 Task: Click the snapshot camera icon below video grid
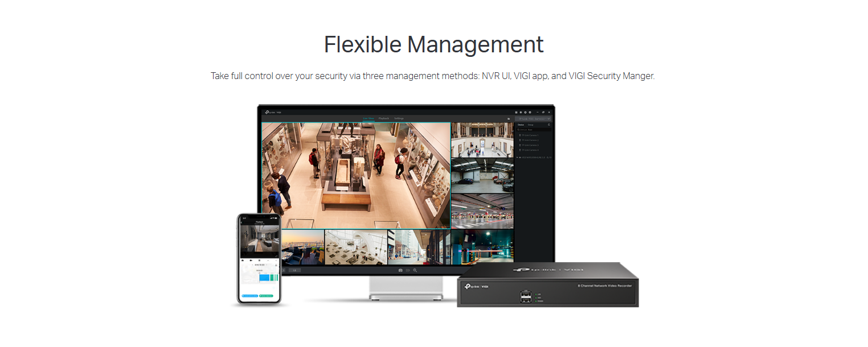400,270
